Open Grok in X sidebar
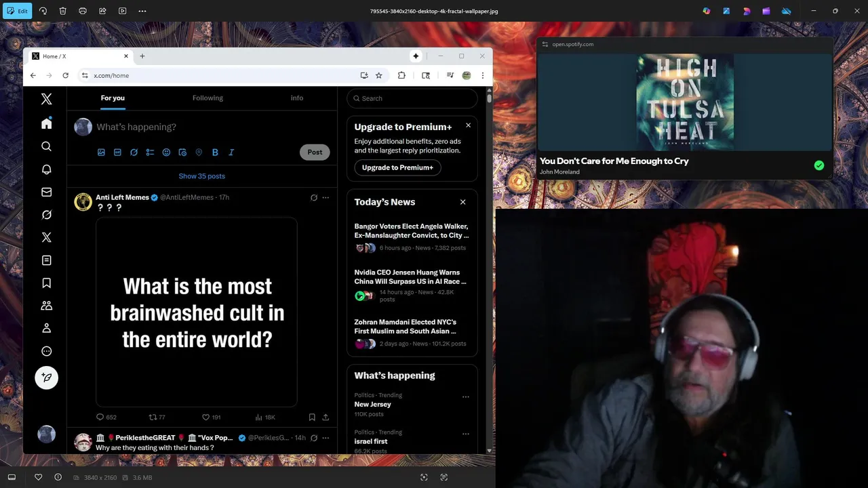 [x=46, y=215]
